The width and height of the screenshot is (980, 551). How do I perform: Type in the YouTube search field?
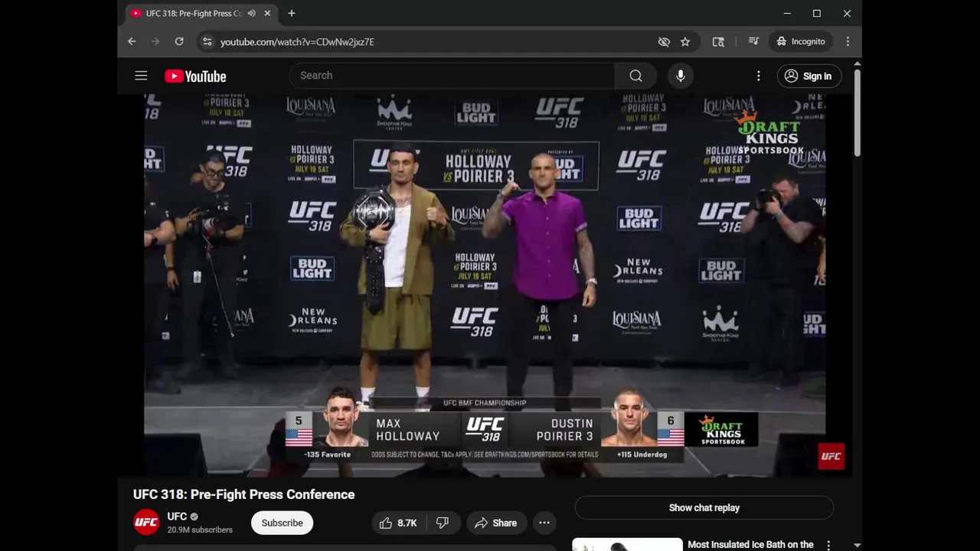pyautogui.click(x=452, y=76)
